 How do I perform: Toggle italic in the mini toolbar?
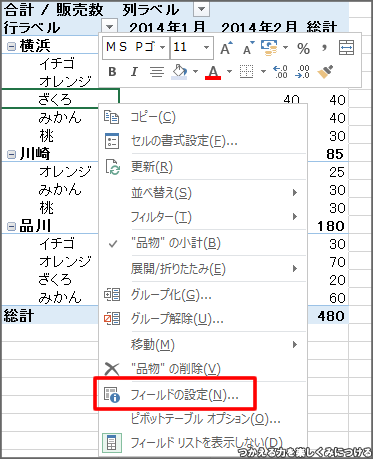tap(134, 72)
